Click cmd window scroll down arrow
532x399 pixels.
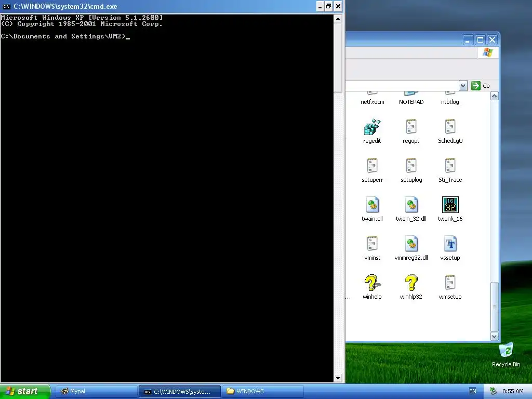point(338,378)
